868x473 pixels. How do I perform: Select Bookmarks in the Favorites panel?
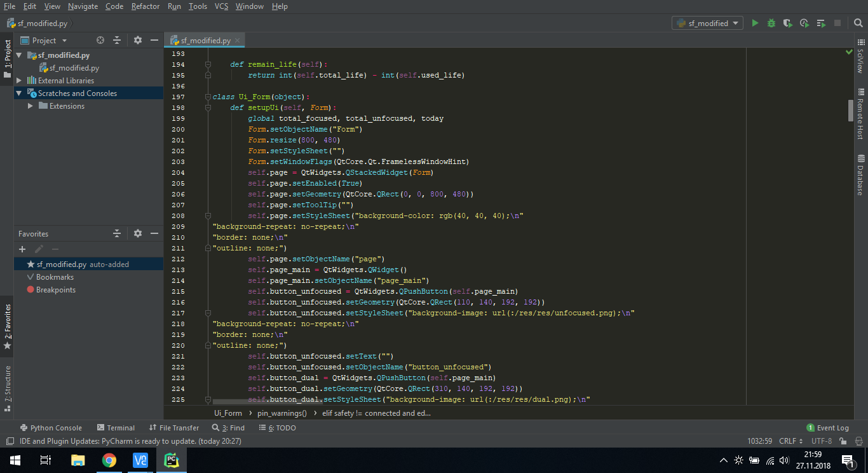pos(55,277)
